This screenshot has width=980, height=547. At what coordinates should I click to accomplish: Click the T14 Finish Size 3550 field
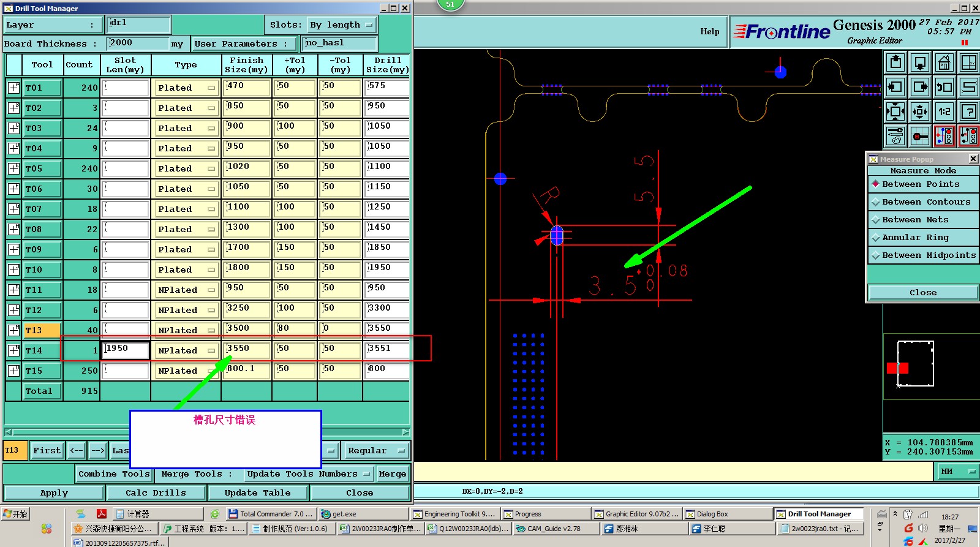(247, 350)
